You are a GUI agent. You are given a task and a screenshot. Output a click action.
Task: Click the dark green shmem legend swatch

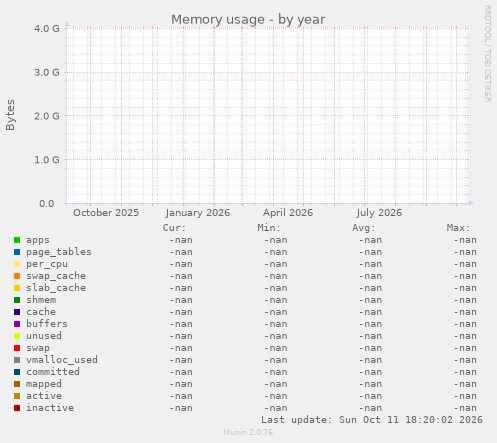coord(17,300)
